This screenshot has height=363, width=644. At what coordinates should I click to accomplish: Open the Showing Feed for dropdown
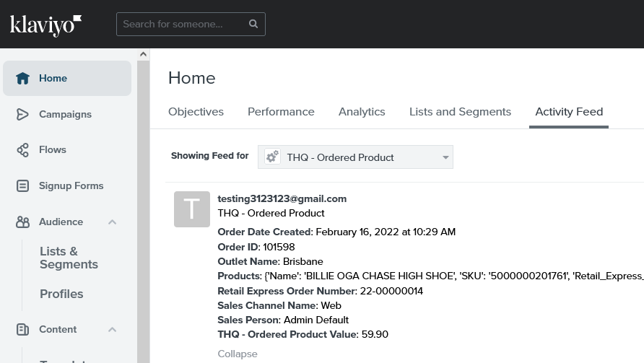(355, 157)
